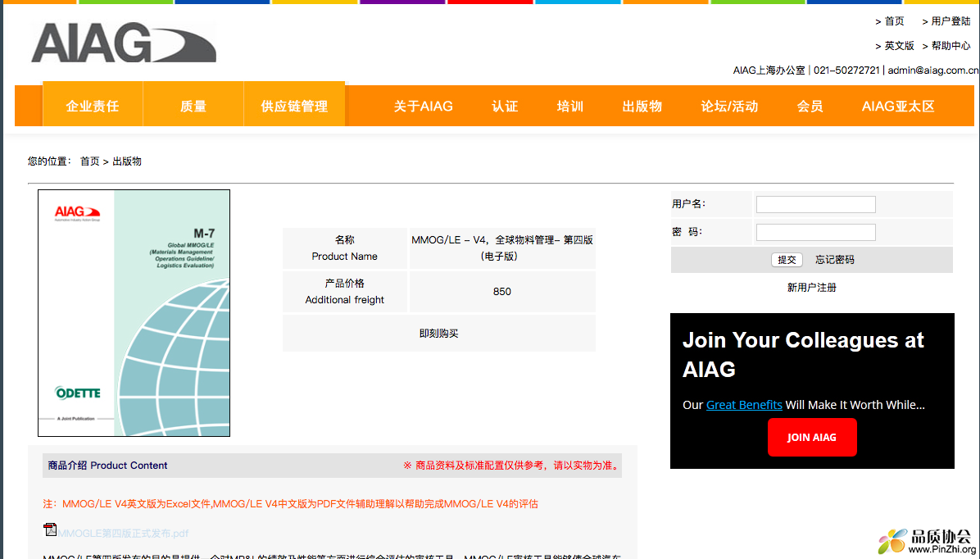Click 首页 in the breadcrumb trail
This screenshot has height=559, width=980.
[x=90, y=161]
